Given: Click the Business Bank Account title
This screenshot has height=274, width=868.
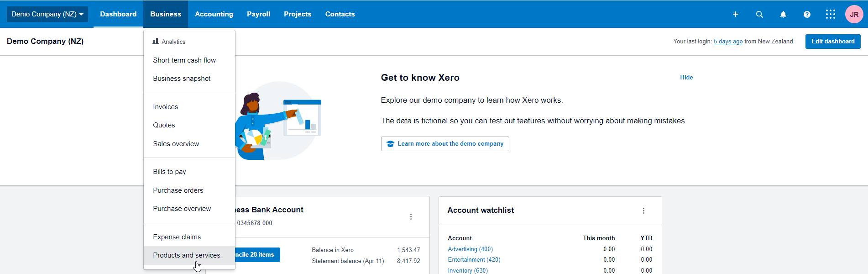Looking at the screenshot, I should (x=269, y=210).
